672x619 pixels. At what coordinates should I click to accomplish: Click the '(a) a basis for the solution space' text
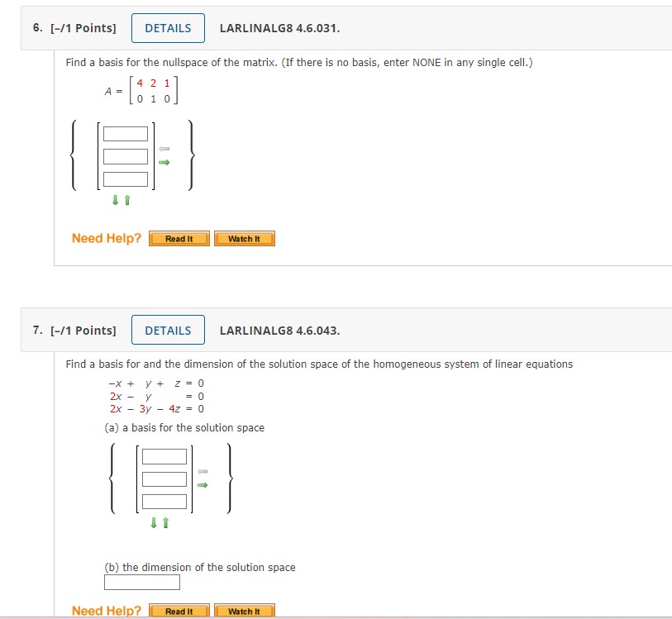pyautogui.click(x=184, y=427)
